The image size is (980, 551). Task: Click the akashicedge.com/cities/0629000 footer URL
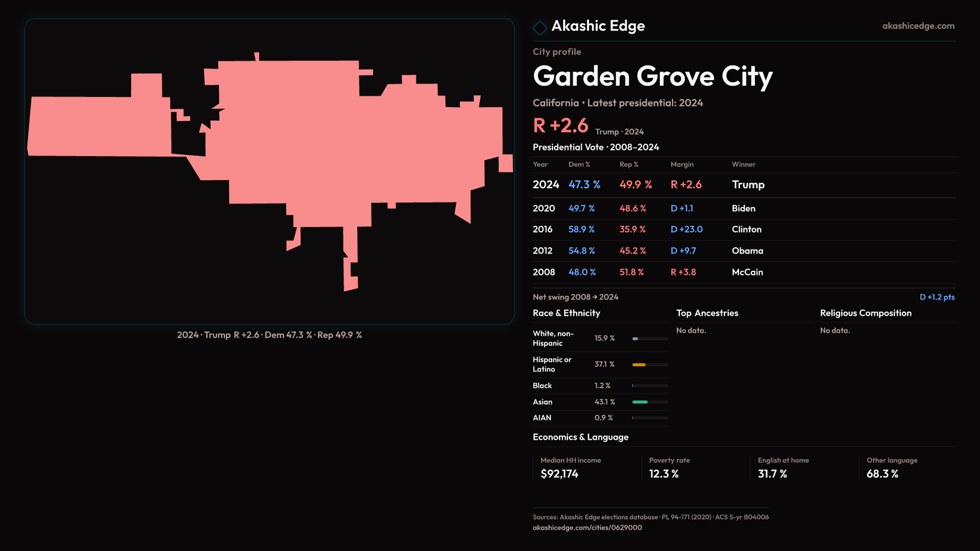[x=587, y=528]
